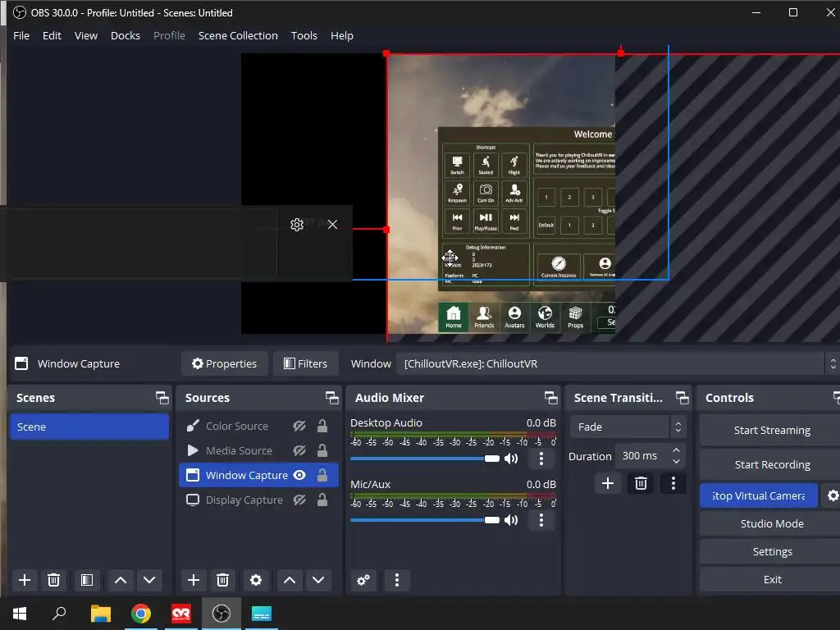The image size is (840, 630).
Task: Show the Color Source visibility eye
Action: [299, 427]
